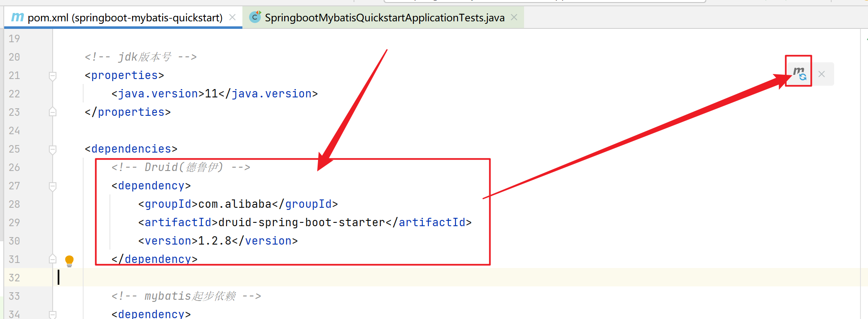Click the Druid(德鲁伊) comment line
This screenshot has width=868, height=319.
181,167
